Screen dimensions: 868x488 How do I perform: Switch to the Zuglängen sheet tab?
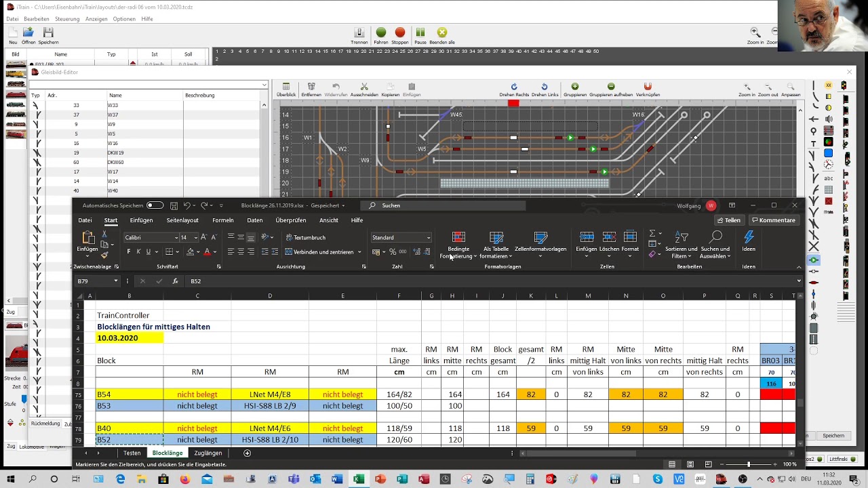208,453
